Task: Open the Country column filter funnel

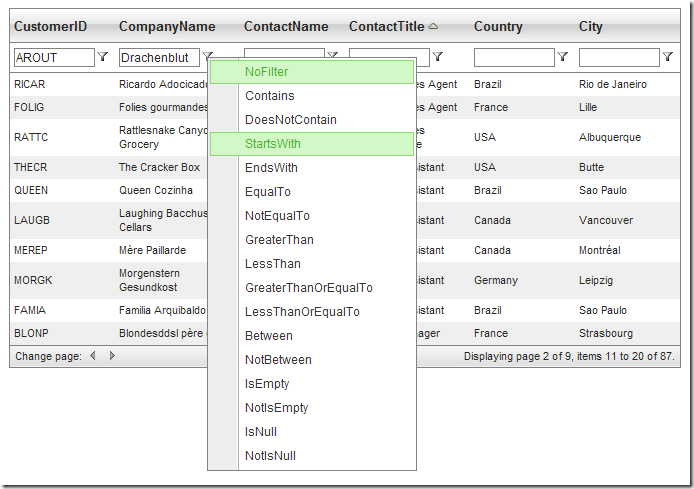Action: (x=563, y=58)
